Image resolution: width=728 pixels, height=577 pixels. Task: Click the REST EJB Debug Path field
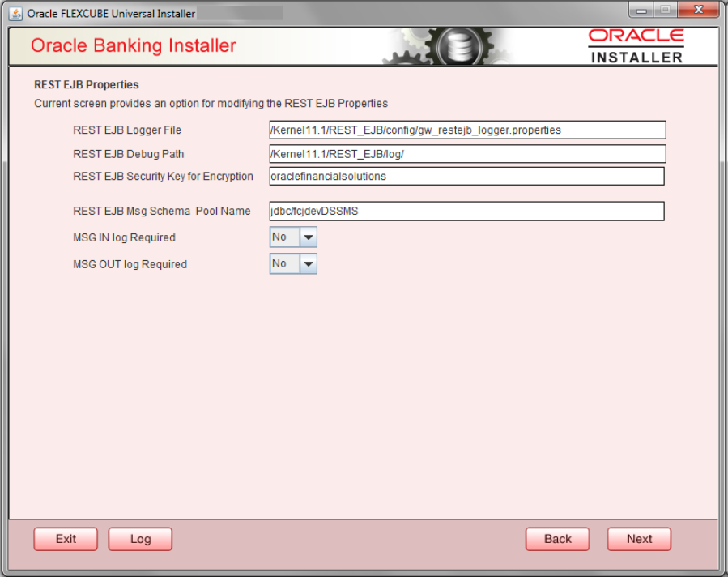coord(466,153)
